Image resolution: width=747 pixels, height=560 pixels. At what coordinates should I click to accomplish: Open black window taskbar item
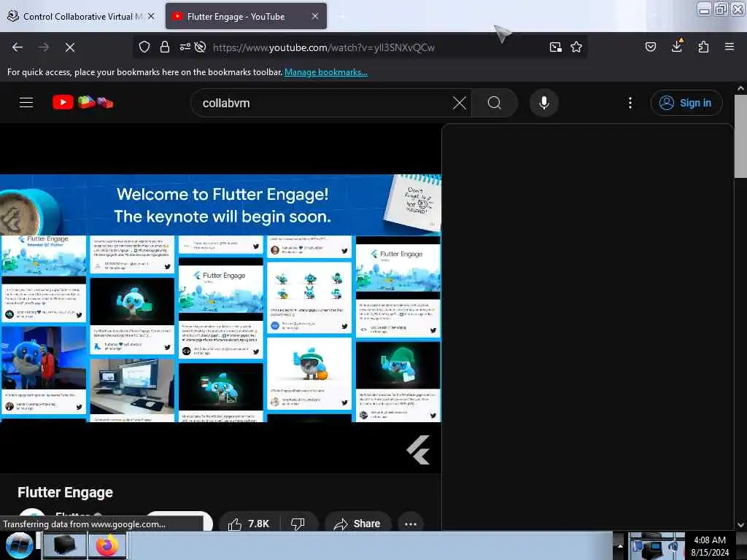pos(64,545)
